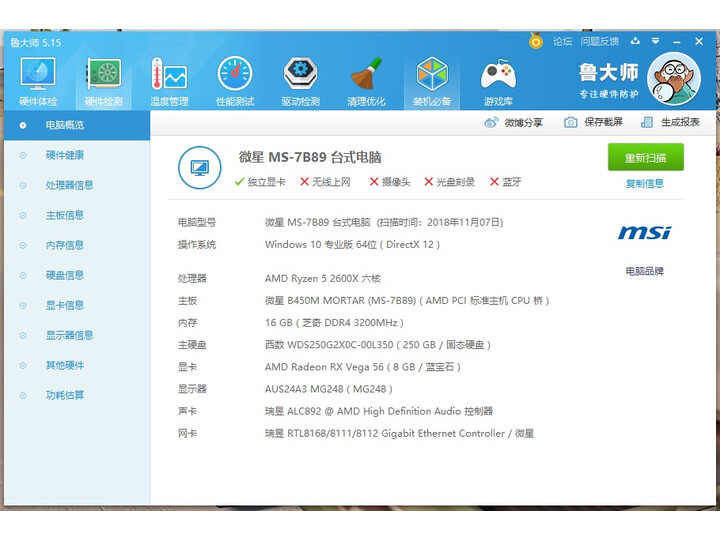The width and height of the screenshot is (720, 540).
Task: Click the title 微星 MS-7B89 台式电脑
Action: pyautogui.click(x=310, y=158)
